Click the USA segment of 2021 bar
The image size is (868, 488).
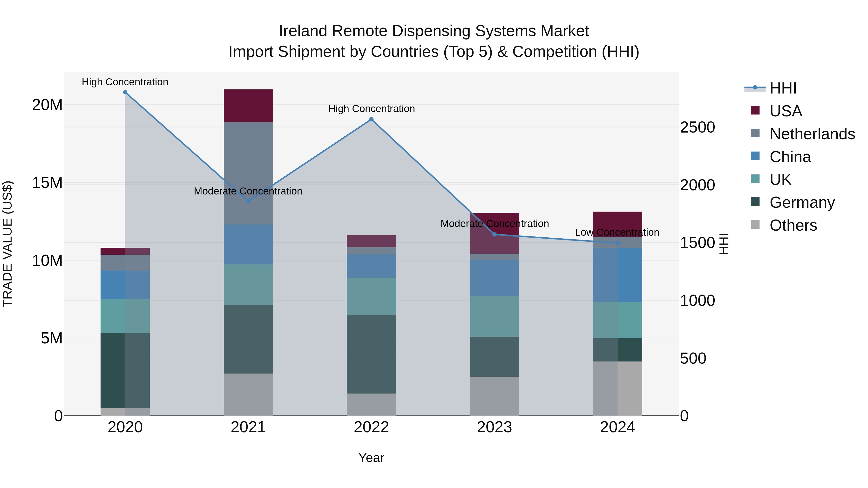point(248,106)
